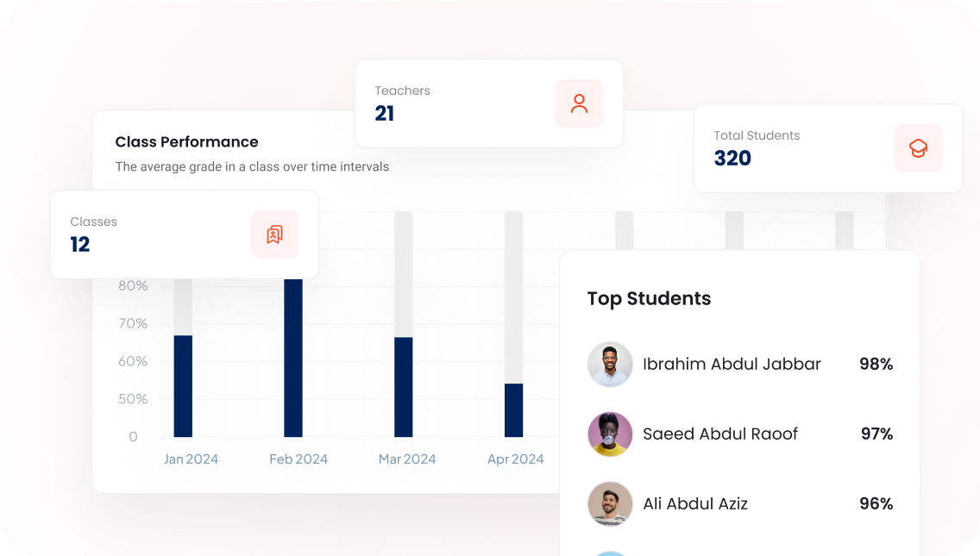The height and width of the screenshot is (556, 980).
Task: Click the 98% score for Ibrahim
Action: click(x=876, y=364)
